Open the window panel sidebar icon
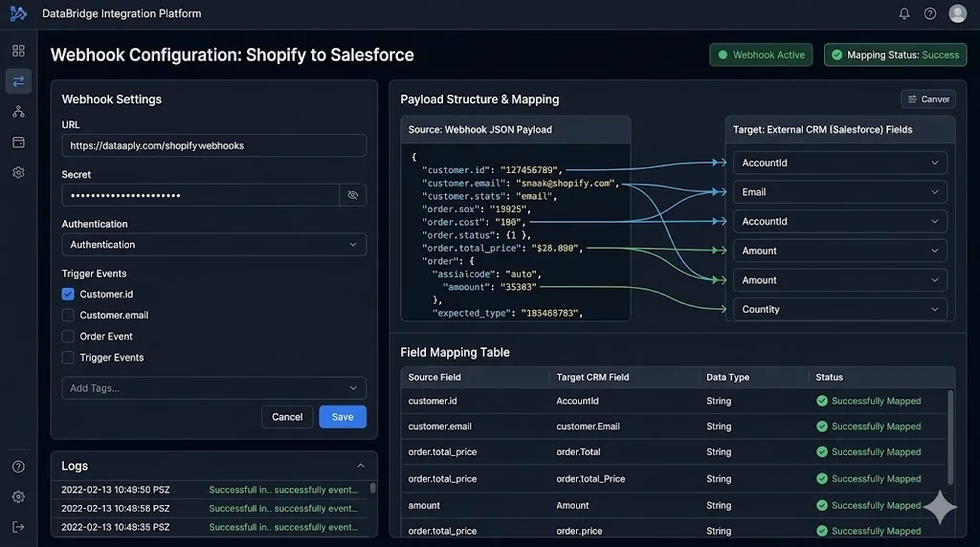Image resolution: width=980 pixels, height=547 pixels. [19, 142]
